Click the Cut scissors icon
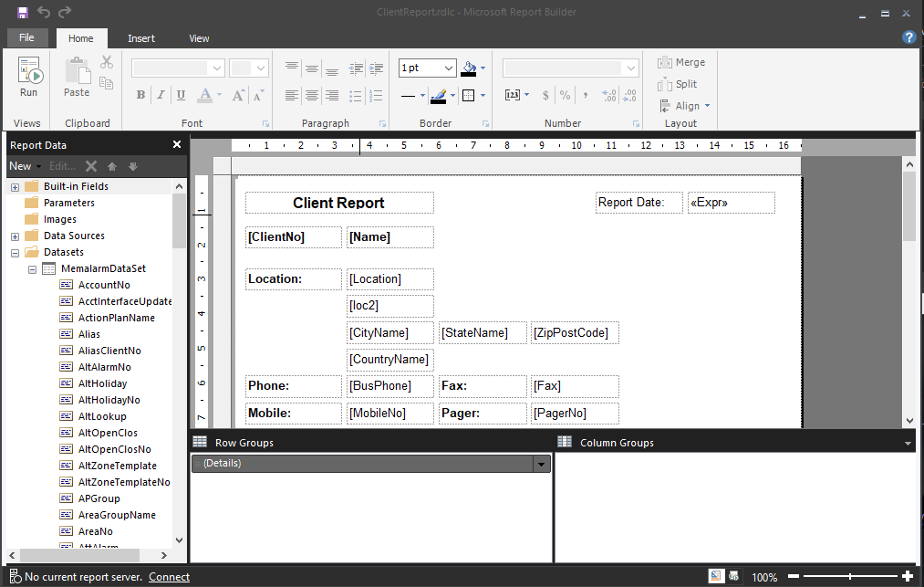The width and height of the screenshot is (924, 587). coord(107,62)
